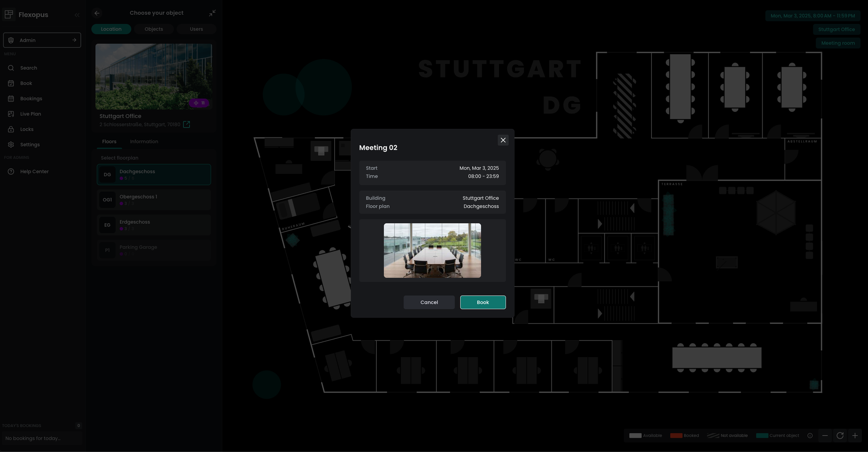Zoom in on the floor plan
The width and height of the screenshot is (868, 452).
[x=855, y=436]
